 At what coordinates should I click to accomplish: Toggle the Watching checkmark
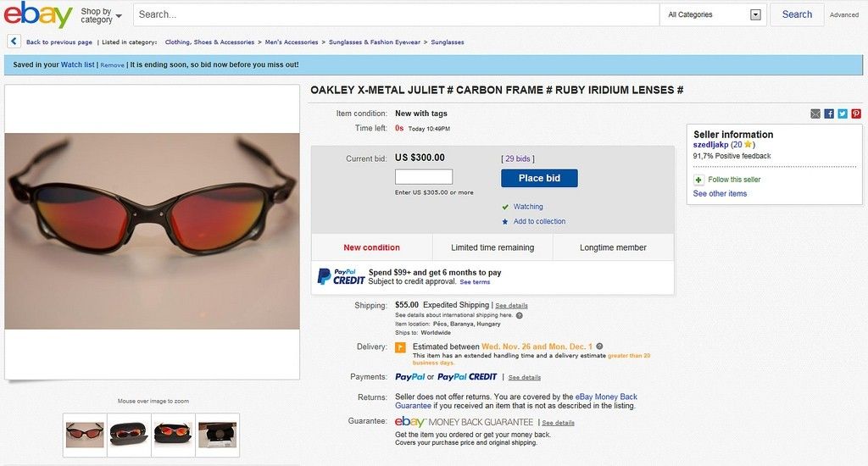pos(505,207)
